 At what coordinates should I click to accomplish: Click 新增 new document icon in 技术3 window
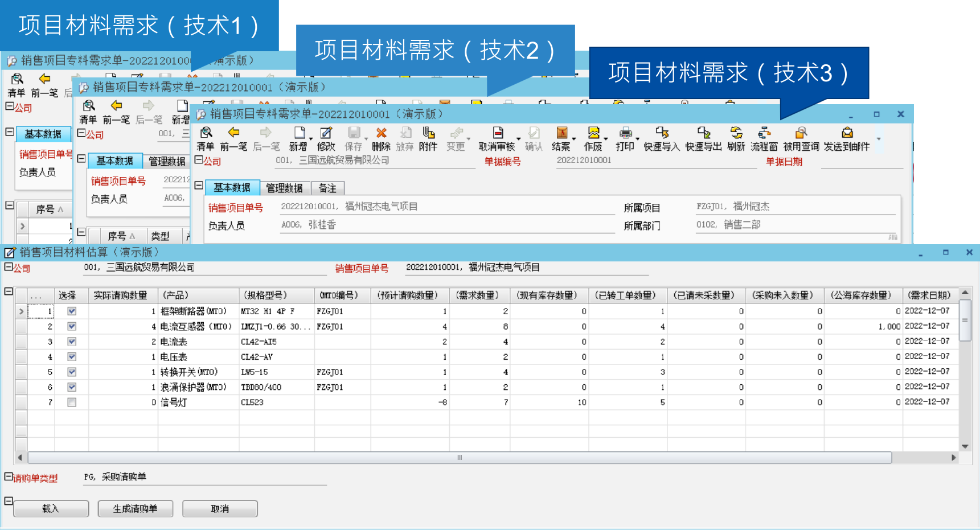[x=300, y=133]
